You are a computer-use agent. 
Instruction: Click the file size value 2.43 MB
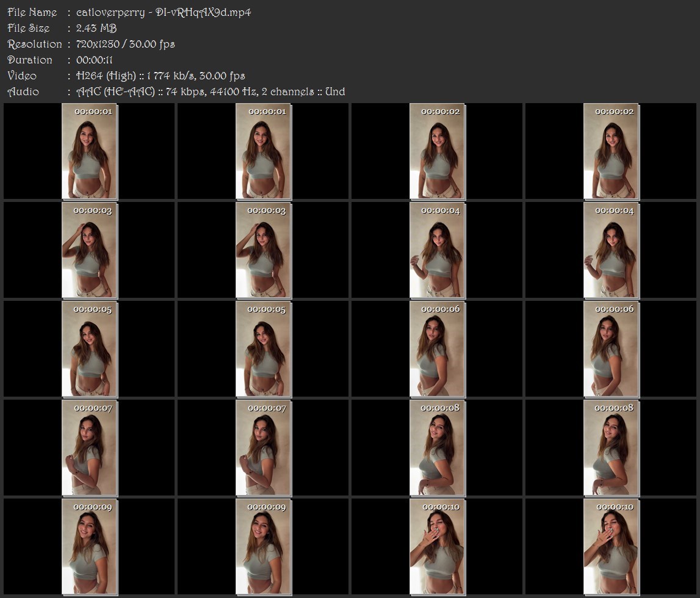point(96,28)
